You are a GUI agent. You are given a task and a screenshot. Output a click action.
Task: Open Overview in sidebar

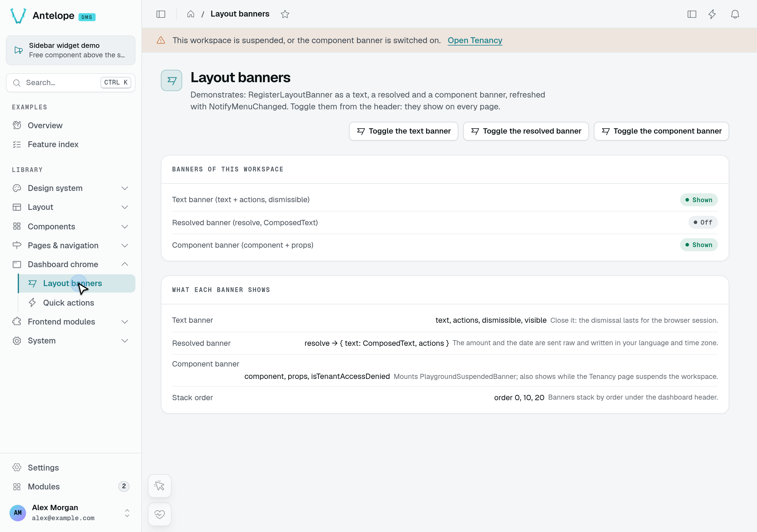pyautogui.click(x=71, y=125)
